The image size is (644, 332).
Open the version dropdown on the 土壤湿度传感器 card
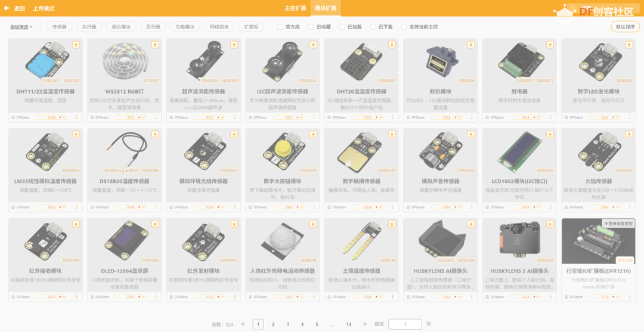pos(367,297)
